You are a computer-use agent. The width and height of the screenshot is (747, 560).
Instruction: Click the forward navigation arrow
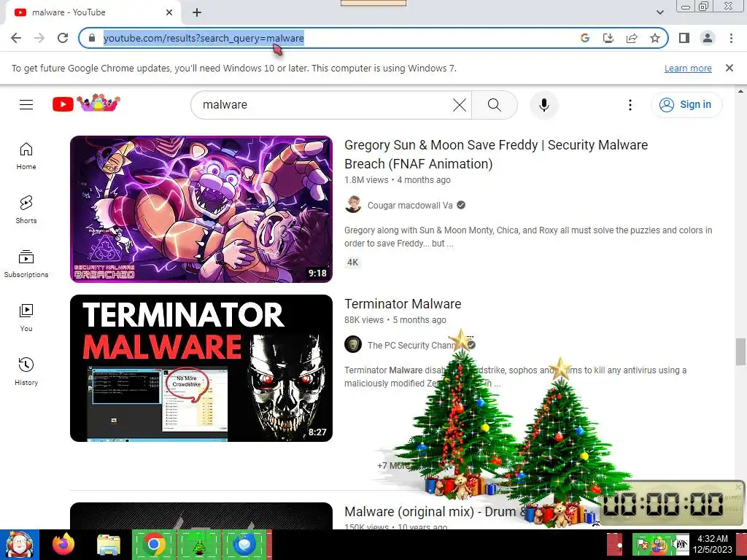point(39,38)
